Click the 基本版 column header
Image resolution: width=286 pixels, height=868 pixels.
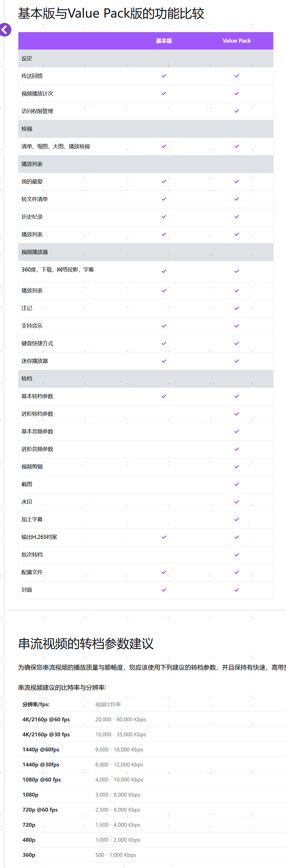click(x=164, y=41)
